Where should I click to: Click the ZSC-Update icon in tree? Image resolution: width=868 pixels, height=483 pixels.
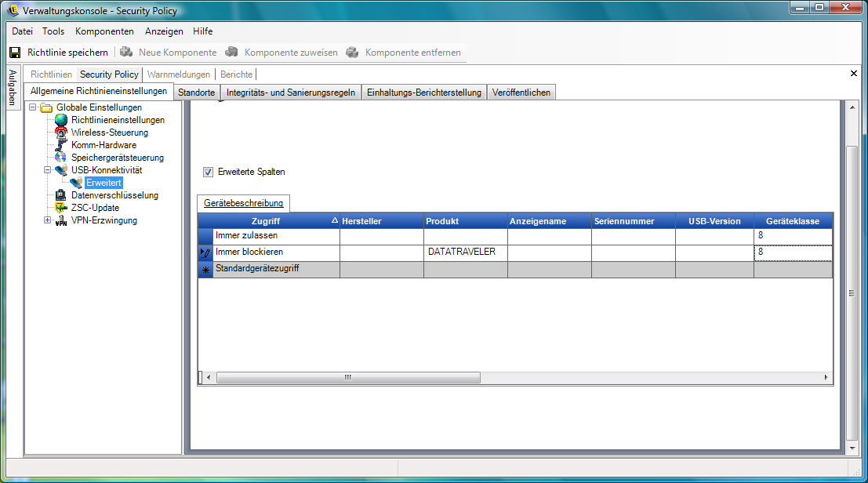(x=61, y=208)
